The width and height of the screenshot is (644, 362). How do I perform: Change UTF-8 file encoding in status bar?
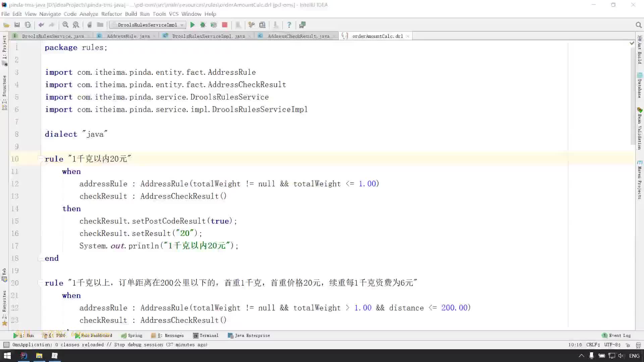612,345
